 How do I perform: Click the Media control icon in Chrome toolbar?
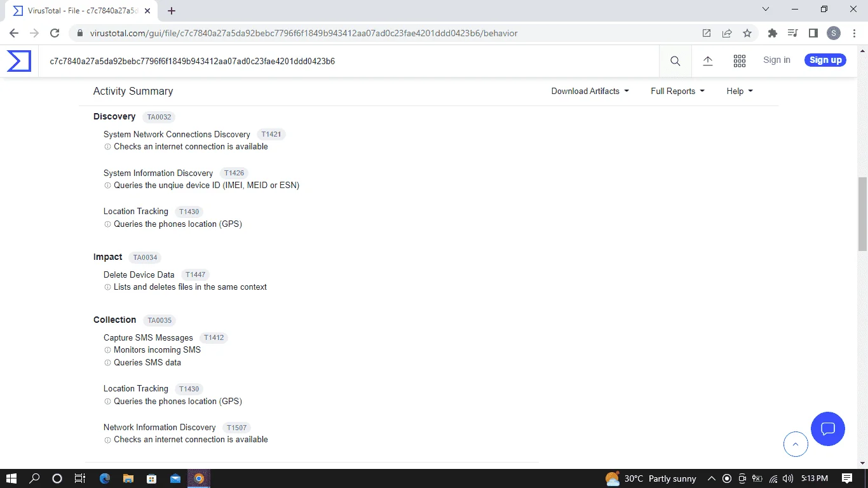coord(792,33)
